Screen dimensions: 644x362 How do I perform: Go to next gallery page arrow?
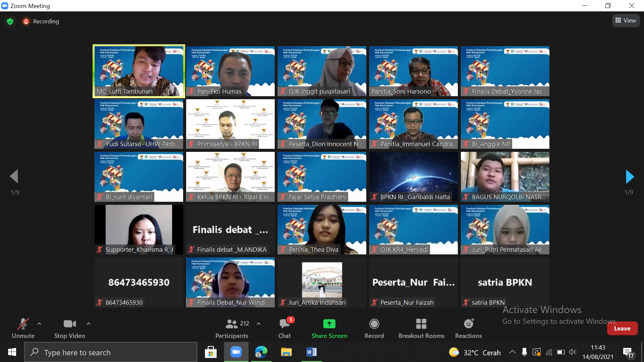click(x=630, y=177)
